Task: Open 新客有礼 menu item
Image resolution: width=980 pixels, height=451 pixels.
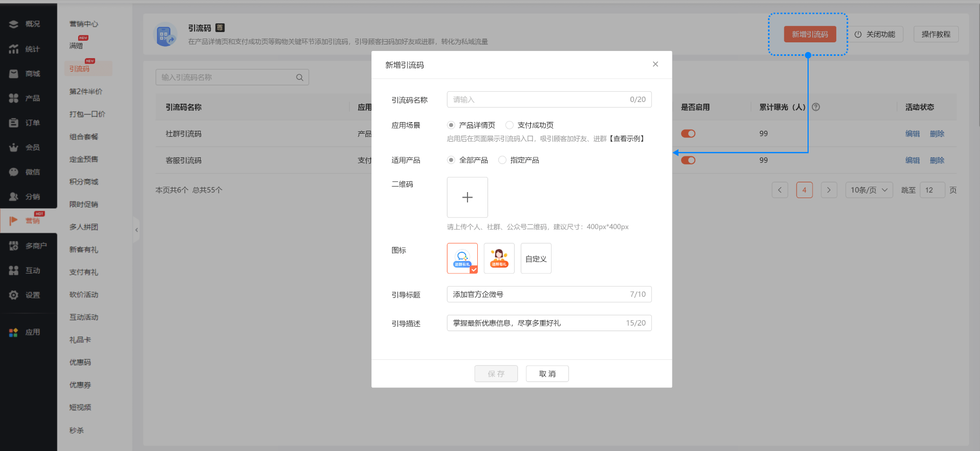Action: coord(84,250)
